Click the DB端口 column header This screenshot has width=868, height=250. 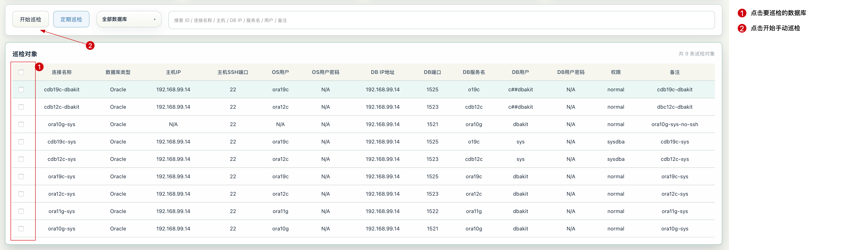(x=432, y=72)
